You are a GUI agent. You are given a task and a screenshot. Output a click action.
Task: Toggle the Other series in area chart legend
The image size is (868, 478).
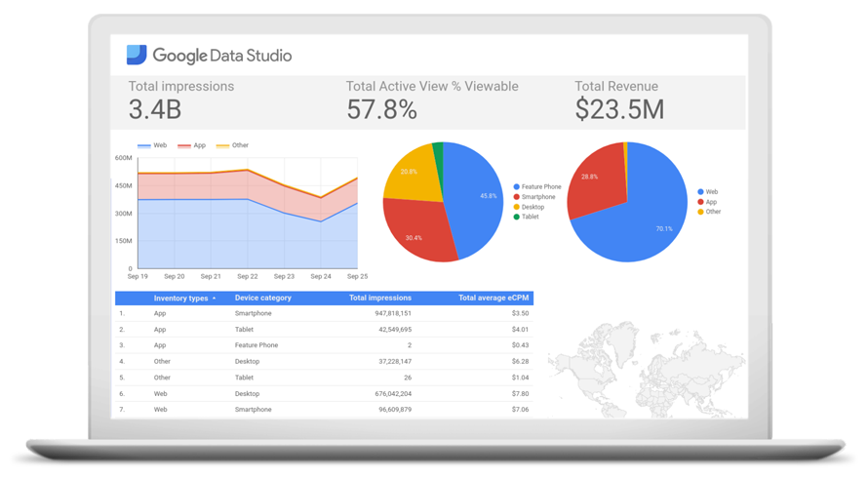pyautogui.click(x=232, y=145)
